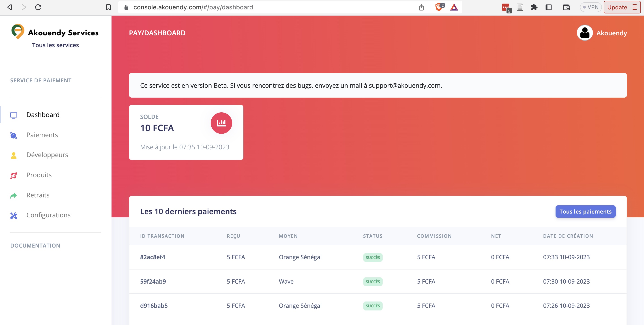Image resolution: width=644 pixels, height=325 pixels.
Task: Click the Tous les paiements button
Action: 585,212
